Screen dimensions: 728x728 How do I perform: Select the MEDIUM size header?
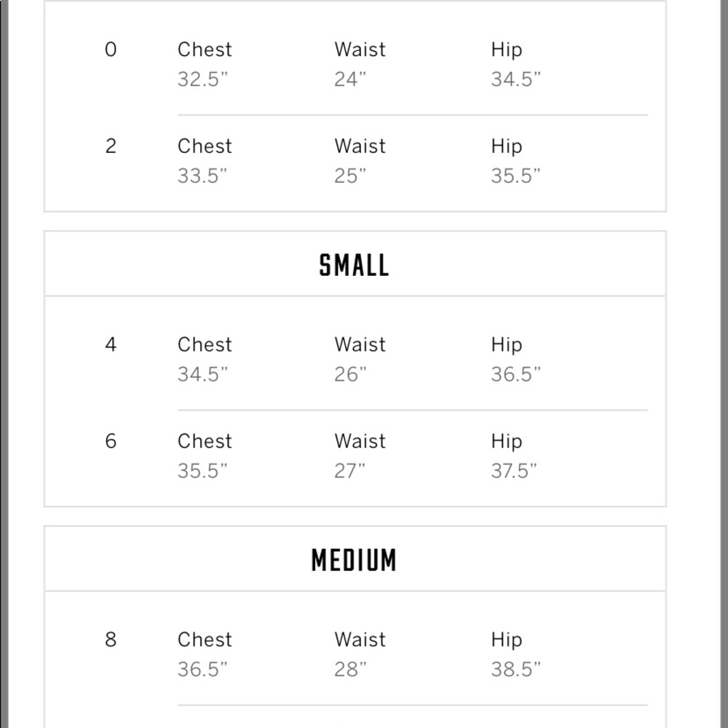point(355,561)
